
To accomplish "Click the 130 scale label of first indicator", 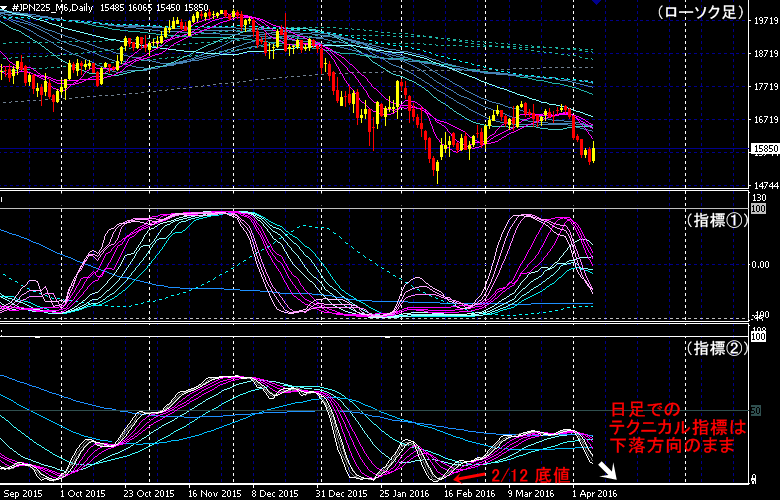I will click(x=760, y=198).
